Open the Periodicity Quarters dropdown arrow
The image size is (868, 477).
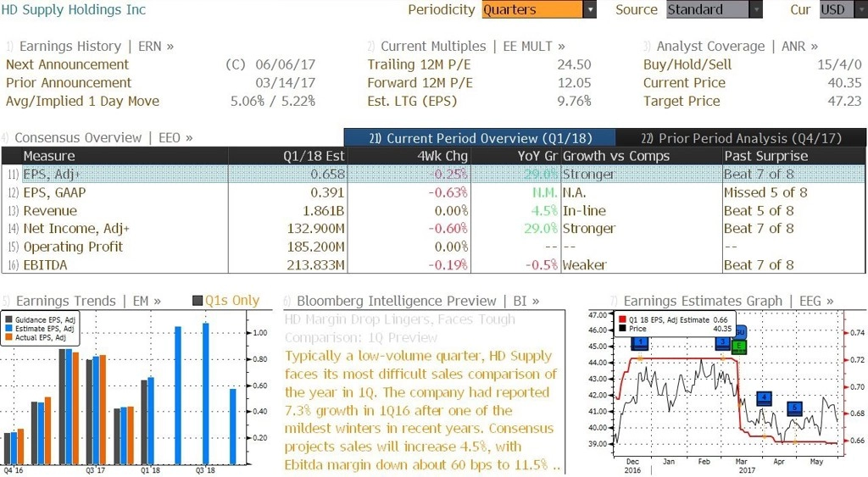[590, 10]
